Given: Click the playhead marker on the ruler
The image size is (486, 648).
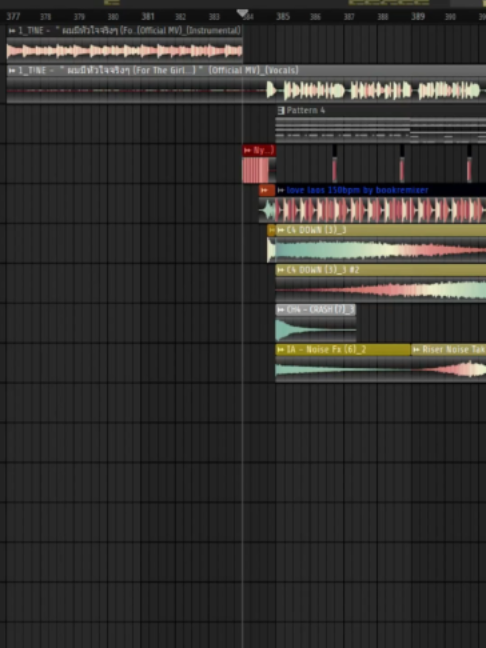Looking at the screenshot, I should click(x=242, y=13).
